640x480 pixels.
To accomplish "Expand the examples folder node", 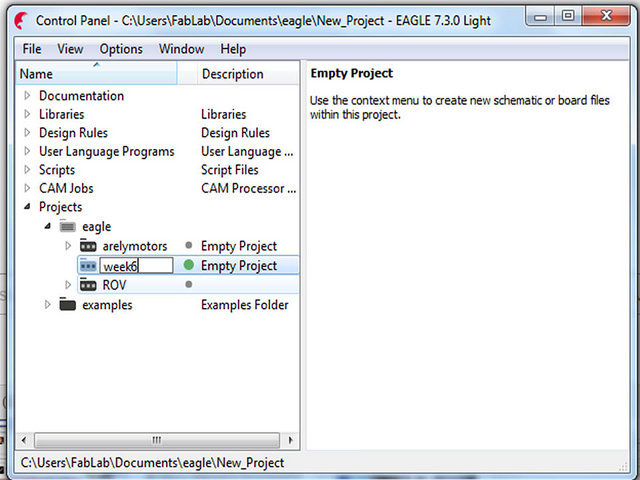I will tap(48, 304).
